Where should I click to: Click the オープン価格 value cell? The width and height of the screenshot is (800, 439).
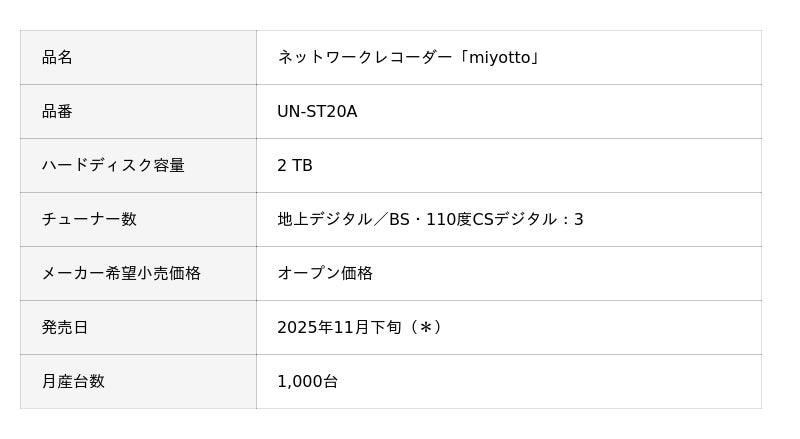tap(325, 274)
